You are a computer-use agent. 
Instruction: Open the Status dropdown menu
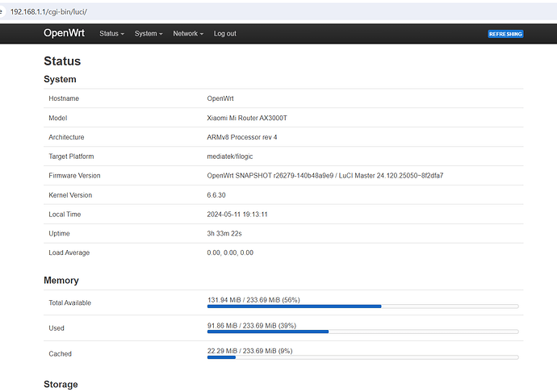111,34
